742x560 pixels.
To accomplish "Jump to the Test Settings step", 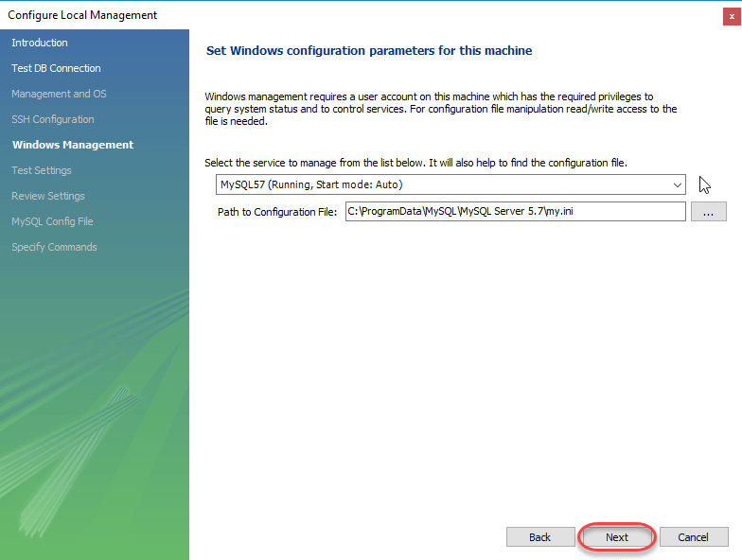I will (42, 170).
